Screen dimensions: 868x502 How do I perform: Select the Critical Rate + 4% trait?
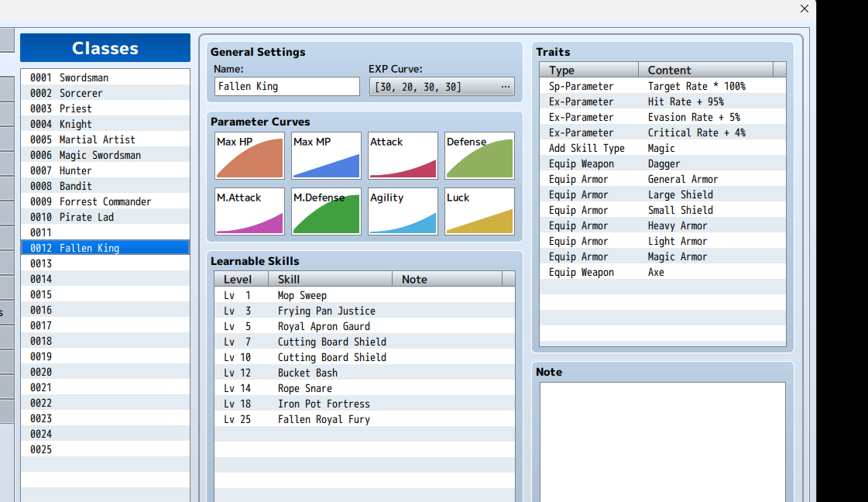(663, 133)
